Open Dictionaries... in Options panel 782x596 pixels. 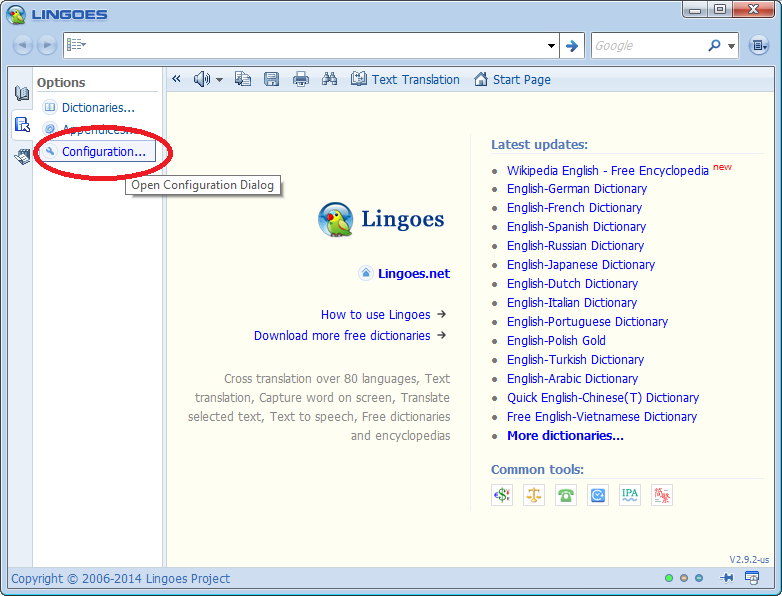pyautogui.click(x=98, y=107)
